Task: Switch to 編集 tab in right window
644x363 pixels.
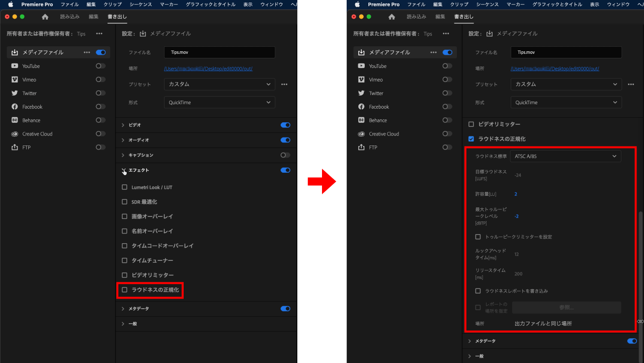Action: [440, 17]
